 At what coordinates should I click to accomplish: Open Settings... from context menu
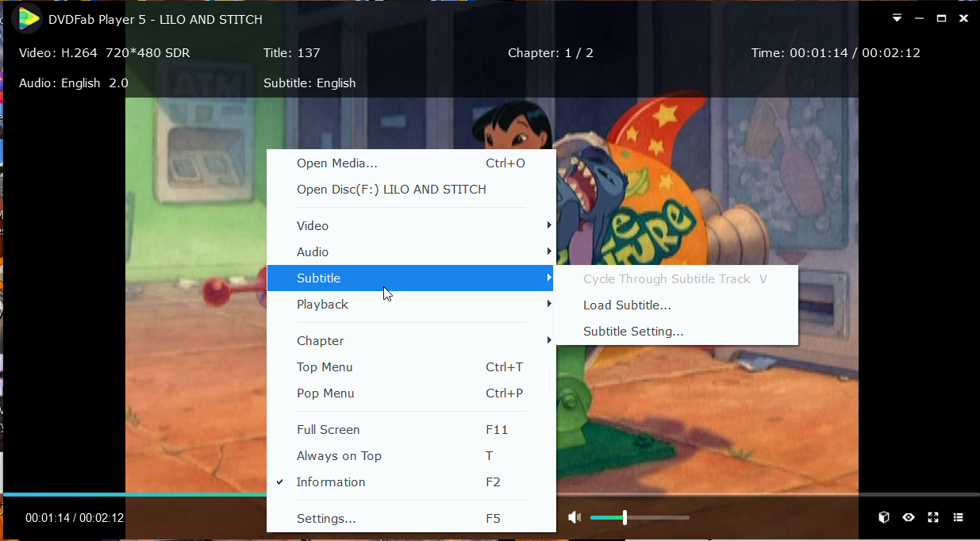(x=411, y=519)
